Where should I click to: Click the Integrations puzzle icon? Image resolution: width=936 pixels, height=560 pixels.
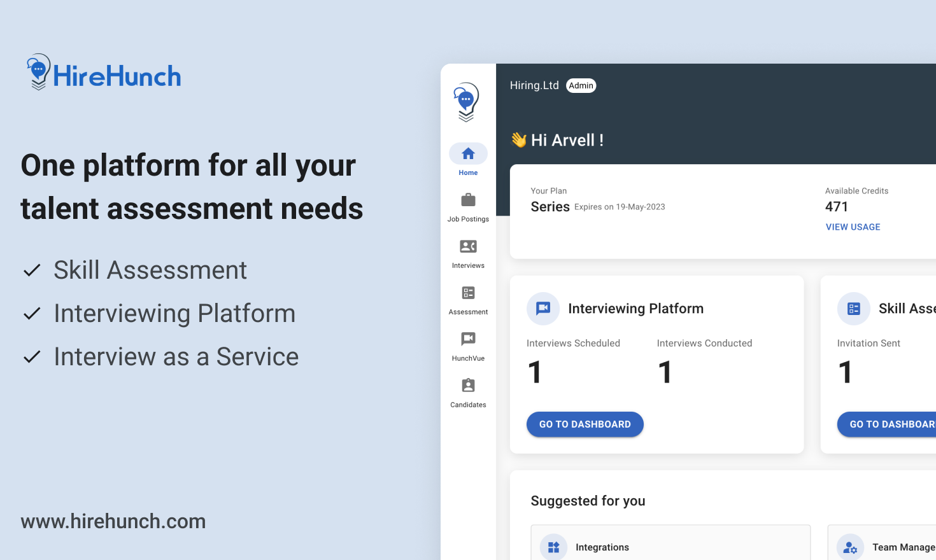[553, 547]
